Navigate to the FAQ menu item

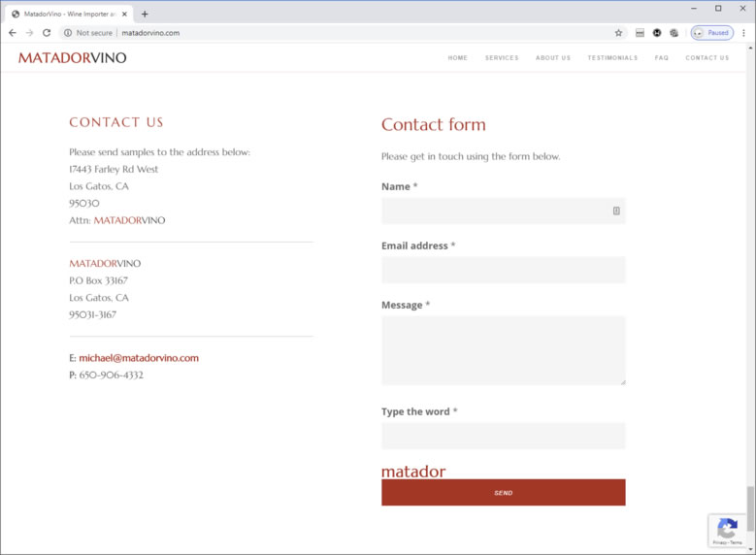662,58
